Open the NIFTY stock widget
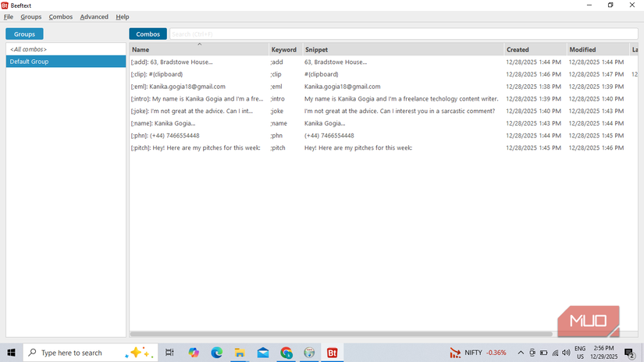644x362 pixels. (x=478, y=353)
